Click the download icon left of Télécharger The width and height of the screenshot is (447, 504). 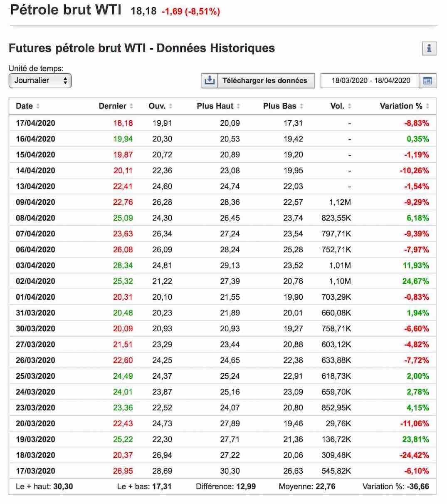pyautogui.click(x=210, y=81)
